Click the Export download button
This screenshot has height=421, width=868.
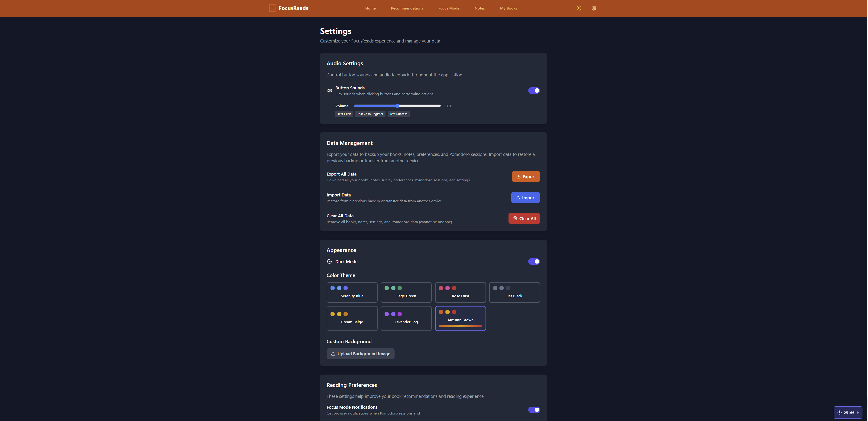526,177
